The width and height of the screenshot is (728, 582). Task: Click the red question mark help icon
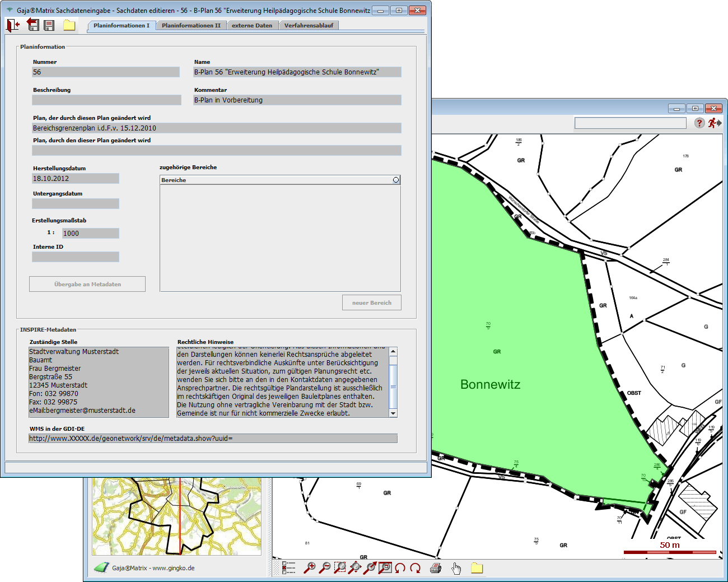coord(699,123)
